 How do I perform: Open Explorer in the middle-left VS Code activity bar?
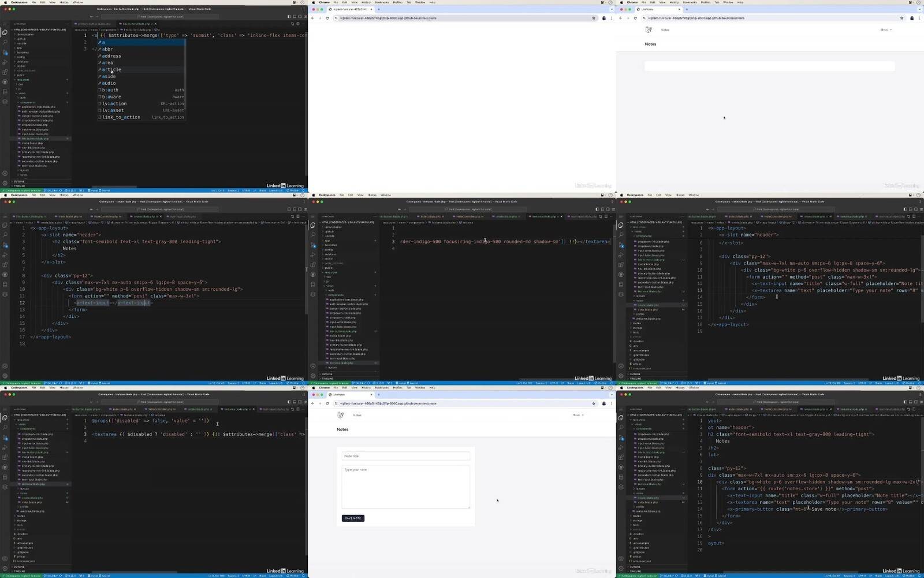coord(5,225)
